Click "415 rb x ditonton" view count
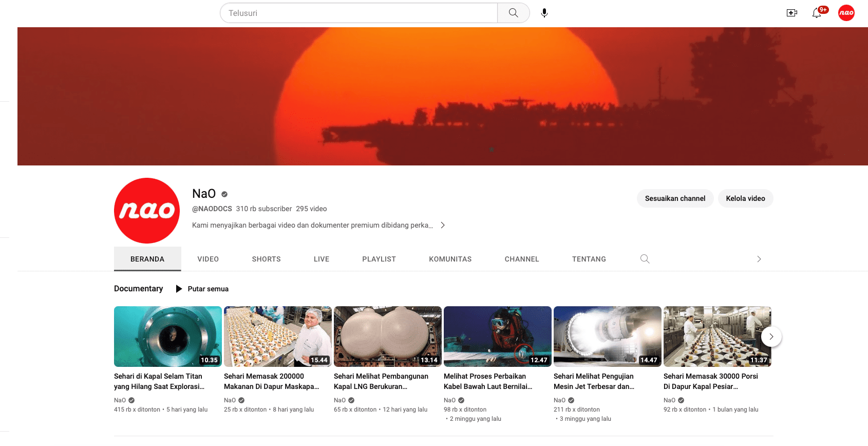This screenshot has height=446, width=868. point(137,410)
